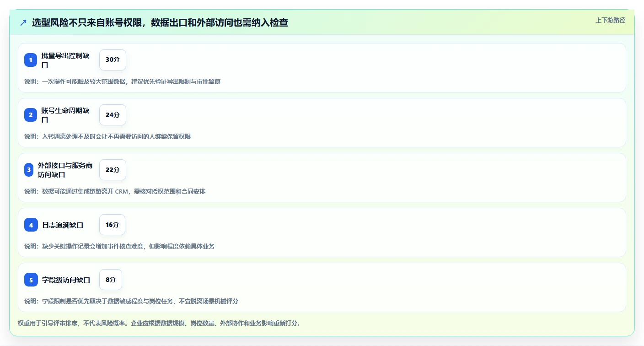Click the 上下游路径 label in header

pyautogui.click(x=610, y=20)
